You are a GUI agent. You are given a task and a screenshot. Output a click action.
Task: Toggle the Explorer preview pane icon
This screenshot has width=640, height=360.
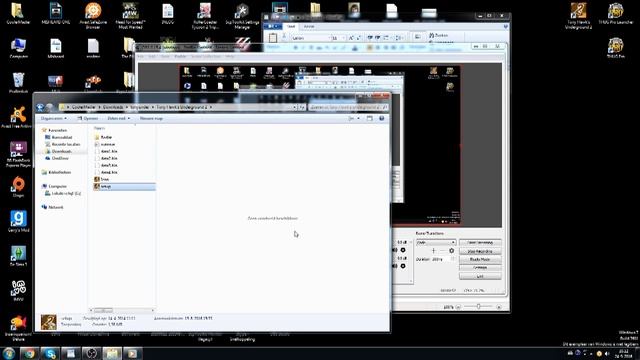tap(369, 118)
